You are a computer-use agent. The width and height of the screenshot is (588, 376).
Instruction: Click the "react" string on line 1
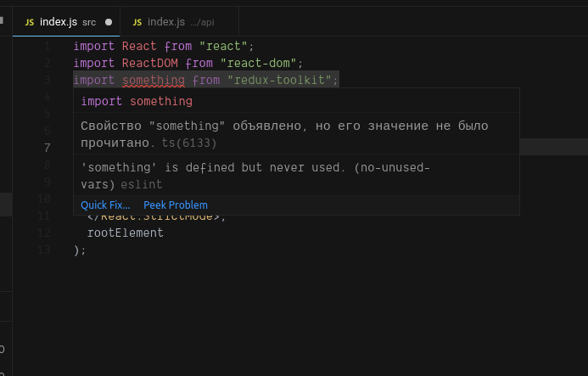[223, 46]
